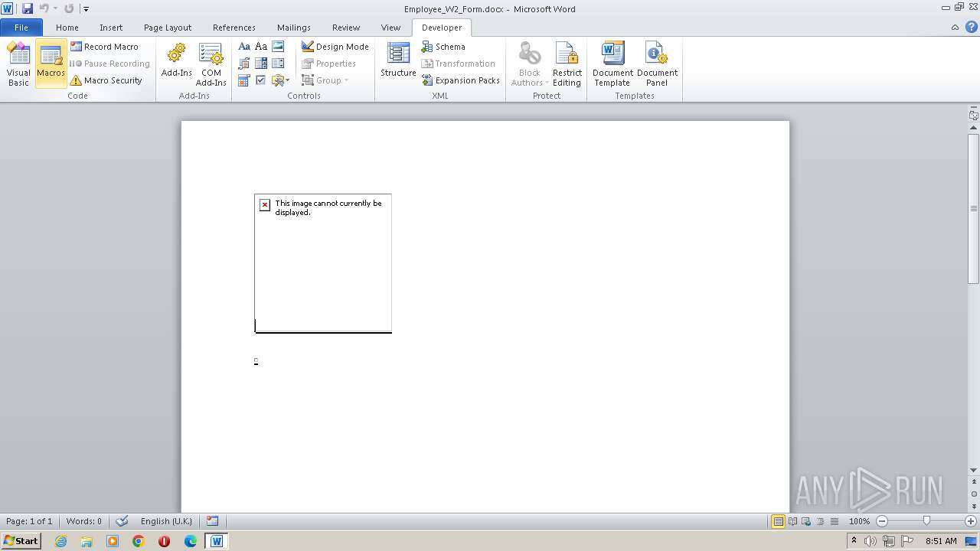Toggle Design Mode
Screen dimensions: 980x551
pyautogui.click(x=335, y=47)
